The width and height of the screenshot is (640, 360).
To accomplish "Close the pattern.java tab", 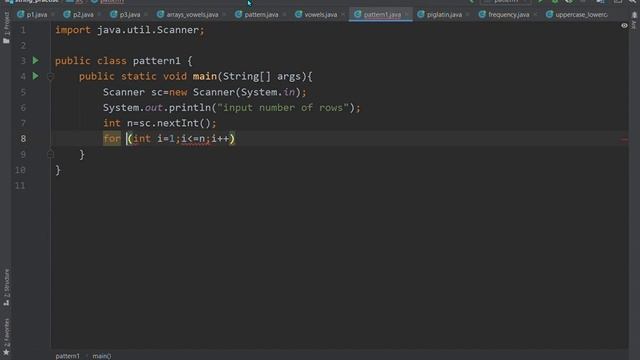I will click(x=284, y=15).
